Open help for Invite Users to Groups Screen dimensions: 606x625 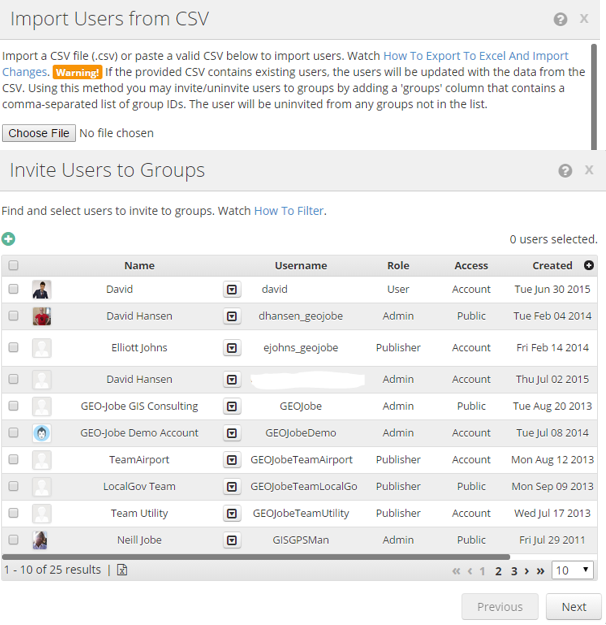coord(565,171)
